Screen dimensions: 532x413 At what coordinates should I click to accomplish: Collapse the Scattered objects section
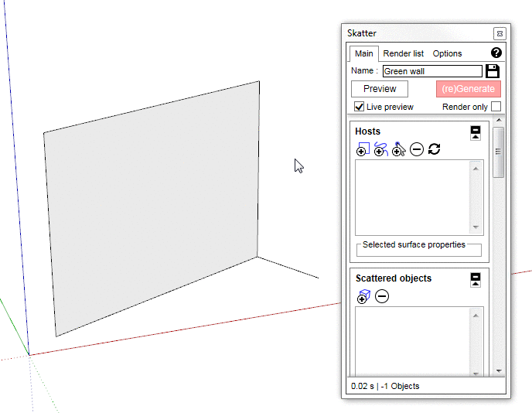click(476, 278)
